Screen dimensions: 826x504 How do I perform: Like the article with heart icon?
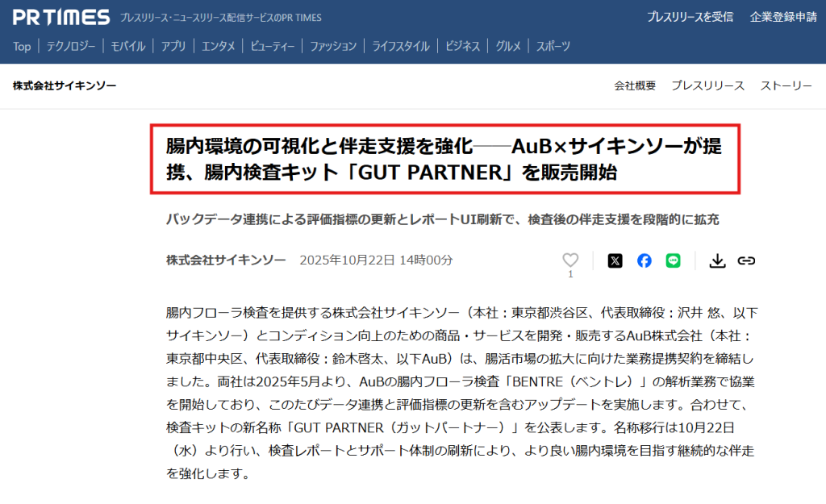pyautogui.click(x=570, y=260)
